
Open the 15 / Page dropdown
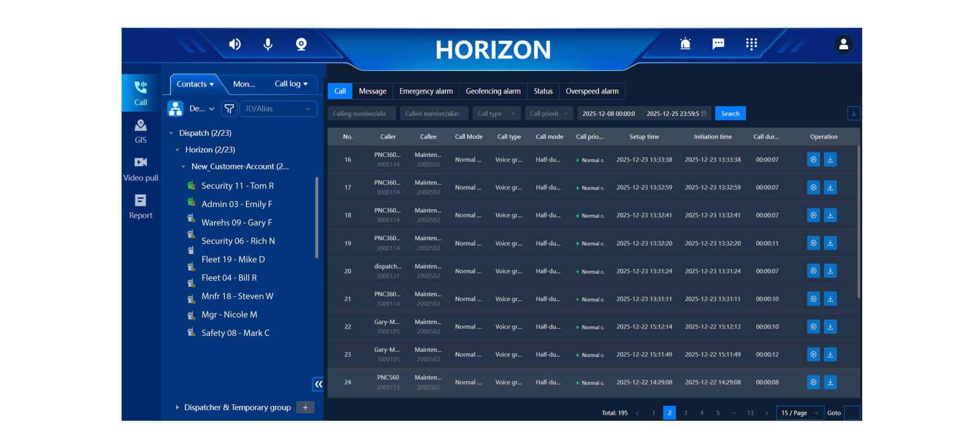coord(800,413)
